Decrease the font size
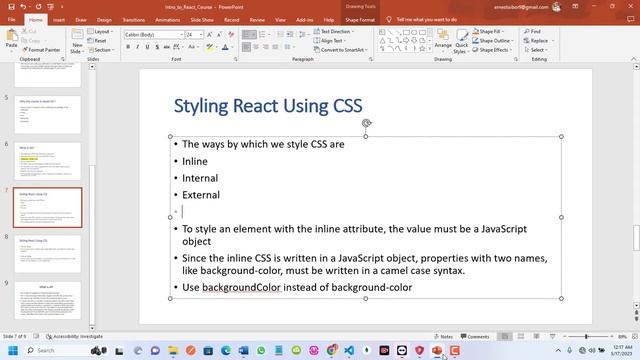The width and height of the screenshot is (640, 360). click(x=220, y=35)
